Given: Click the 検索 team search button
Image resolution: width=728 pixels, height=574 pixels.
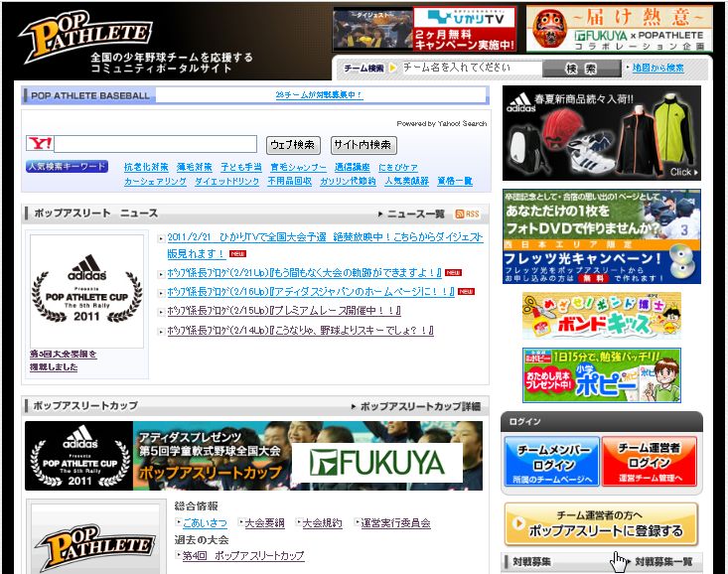Looking at the screenshot, I should (x=581, y=69).
